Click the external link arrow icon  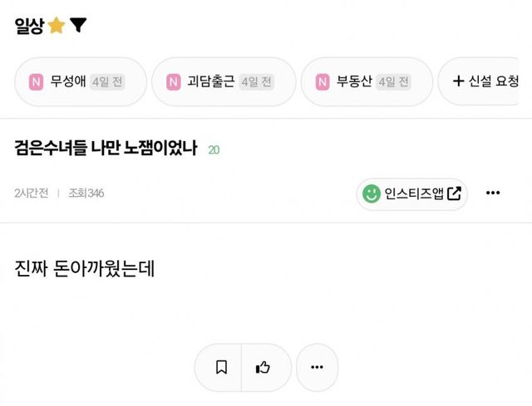[454, 193]
